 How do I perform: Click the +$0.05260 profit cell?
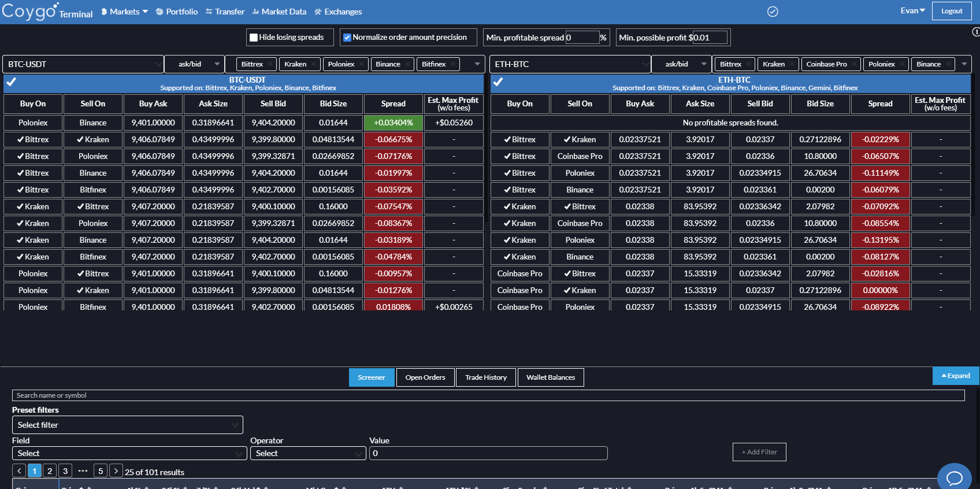click(x=454, y=123)
